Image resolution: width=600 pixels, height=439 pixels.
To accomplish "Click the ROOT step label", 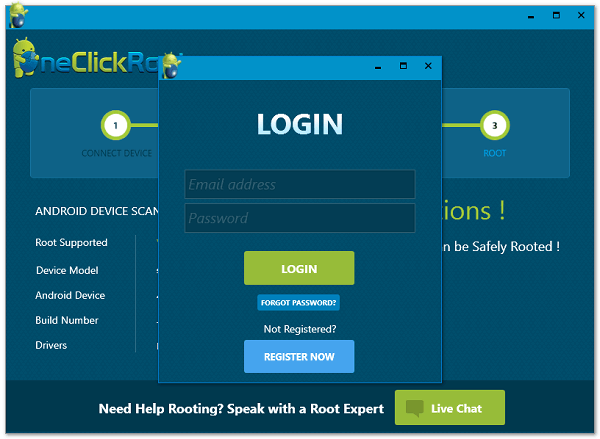I will 494,153.
